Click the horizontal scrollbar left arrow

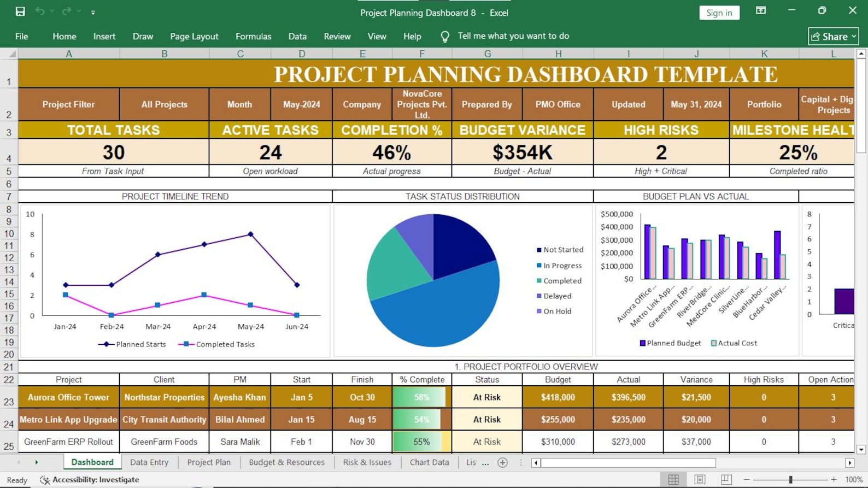point(536,463)
